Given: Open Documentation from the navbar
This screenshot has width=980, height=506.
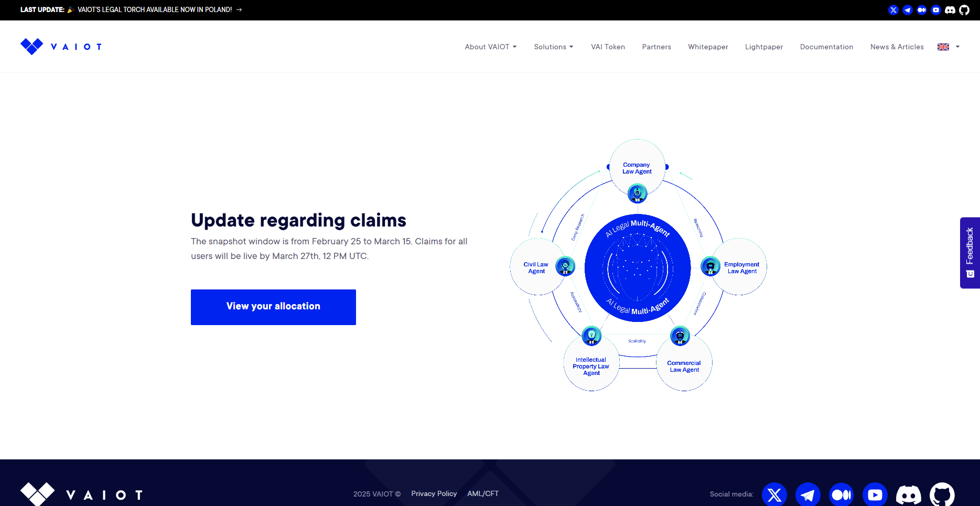Looking at the screenshot, I should tap(827, 47).
